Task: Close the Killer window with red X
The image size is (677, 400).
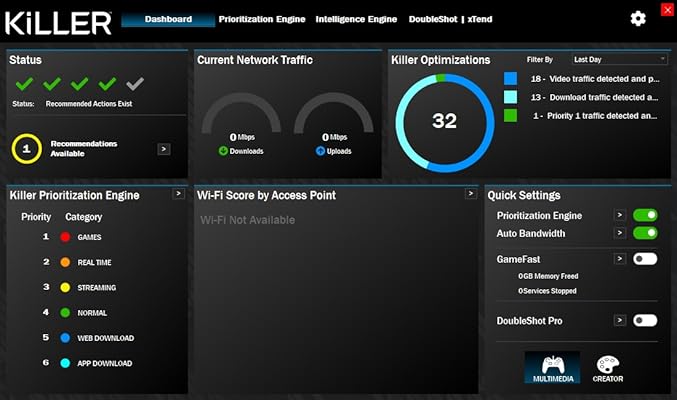Action: click(667, 9)
